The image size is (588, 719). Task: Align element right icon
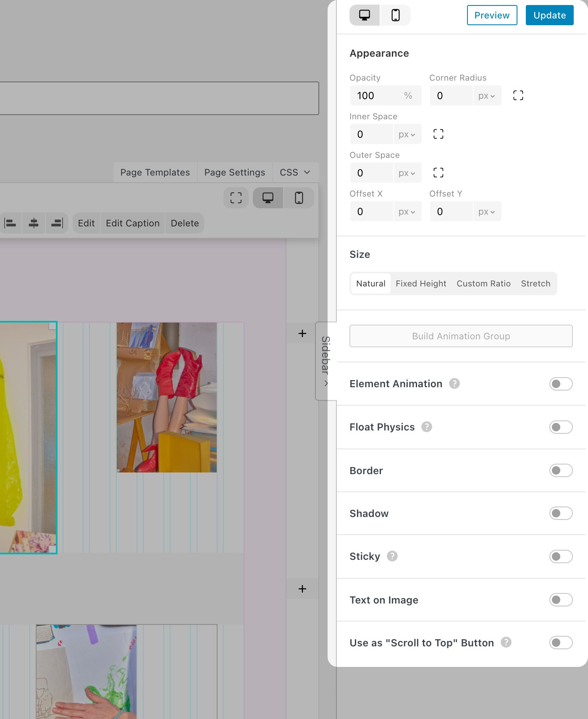tap(57, 223)
